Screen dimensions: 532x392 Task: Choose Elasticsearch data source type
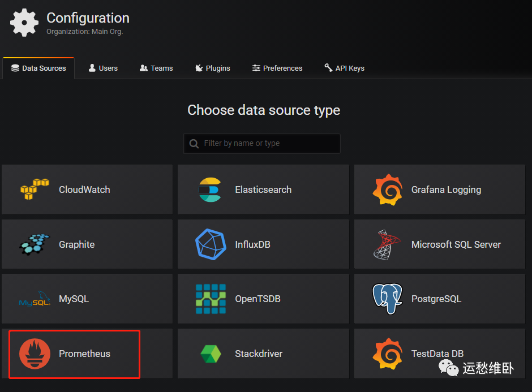click(x=263, y=189)
